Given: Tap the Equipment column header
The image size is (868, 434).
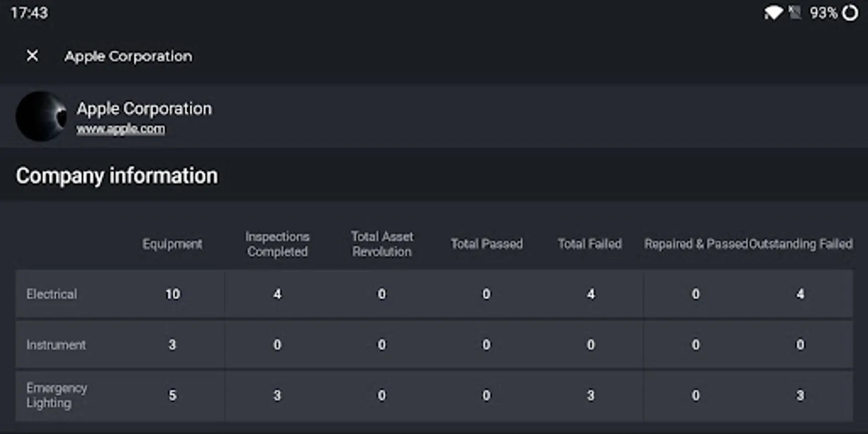Looking at the screenshot, I should (x=172, y=244).
